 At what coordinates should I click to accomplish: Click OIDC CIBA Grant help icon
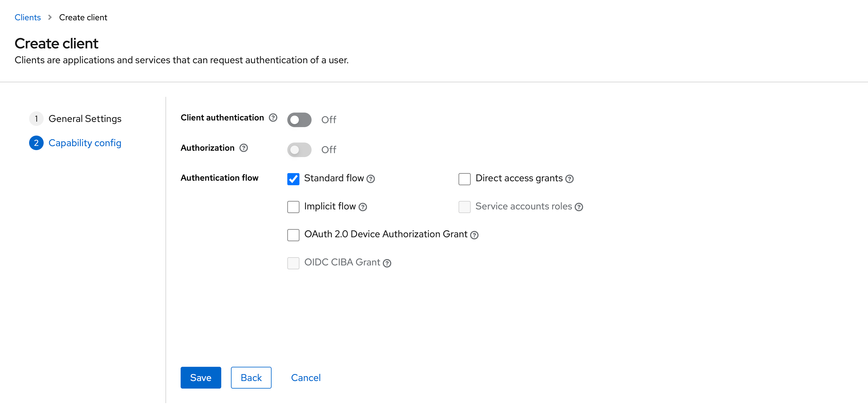click(x=387, y=263)
